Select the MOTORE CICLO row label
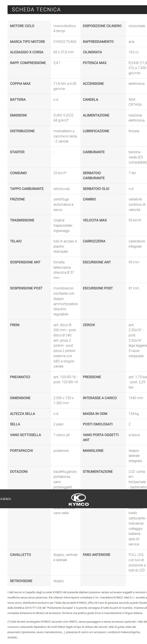This screenshot has height=644, width=147. 22,26
